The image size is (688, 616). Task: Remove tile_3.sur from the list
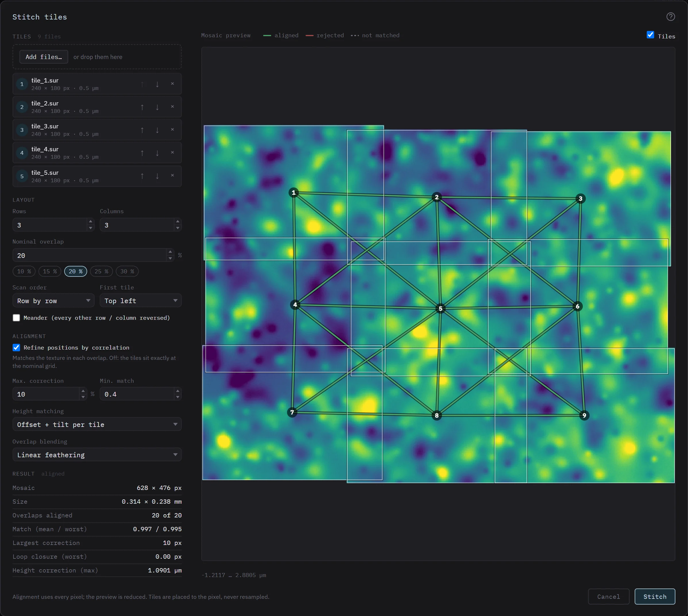click(172, 130)
